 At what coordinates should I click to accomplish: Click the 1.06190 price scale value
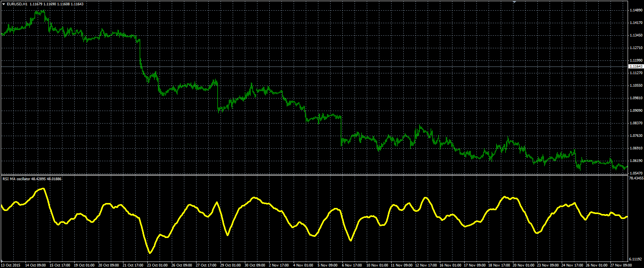(636, 161)
